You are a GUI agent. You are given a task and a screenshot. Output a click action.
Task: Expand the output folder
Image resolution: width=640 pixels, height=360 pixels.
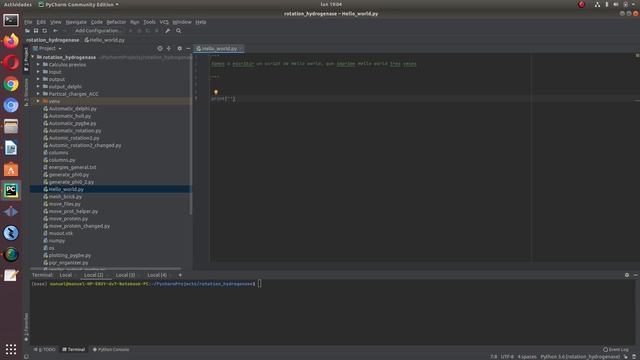(38, 79)
